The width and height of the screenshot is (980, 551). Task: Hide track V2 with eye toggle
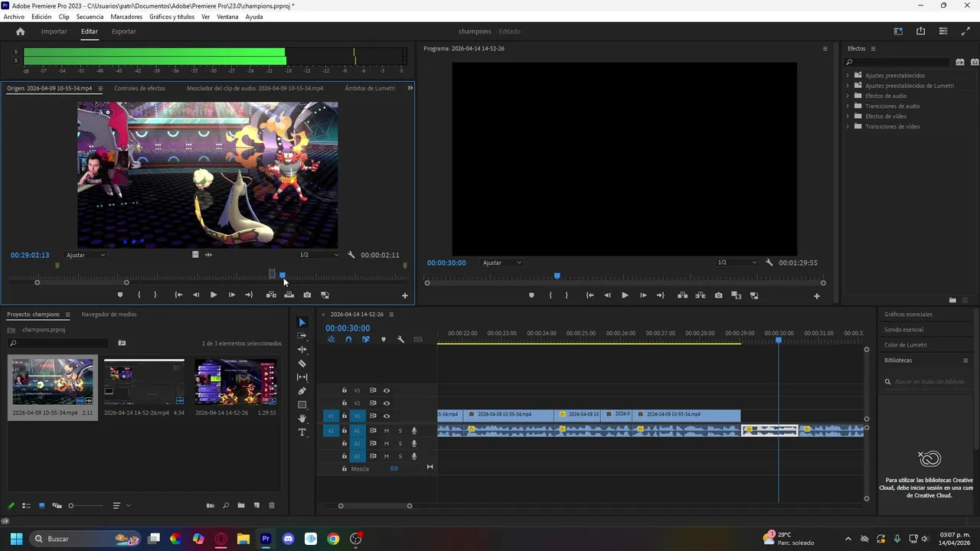(387, 403)
